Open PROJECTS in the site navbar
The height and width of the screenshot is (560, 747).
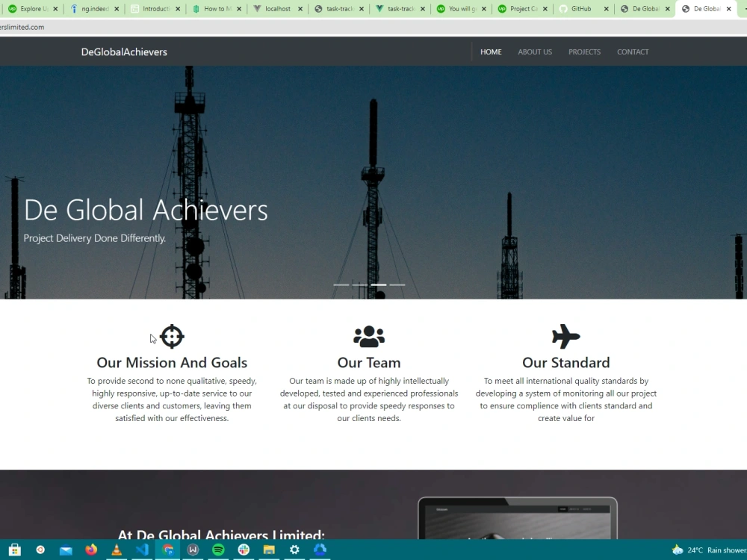pyautogui.click(x=585, y=52)
